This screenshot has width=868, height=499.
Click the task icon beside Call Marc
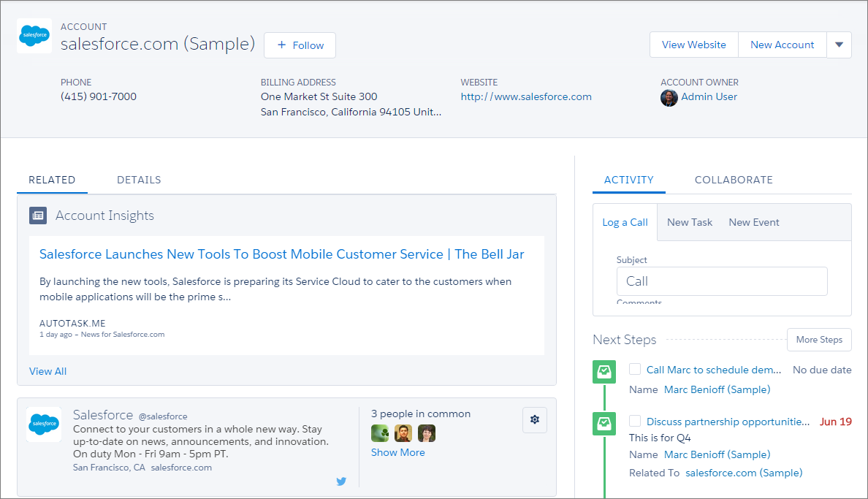click(604, 372)
